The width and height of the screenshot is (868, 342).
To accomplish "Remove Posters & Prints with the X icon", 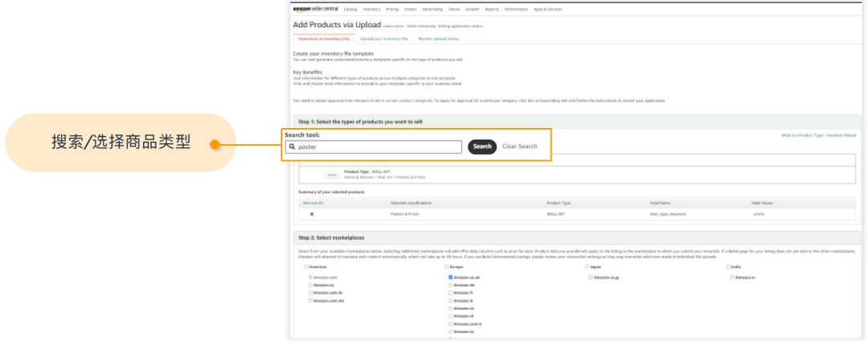I will (x=311, y=214).
